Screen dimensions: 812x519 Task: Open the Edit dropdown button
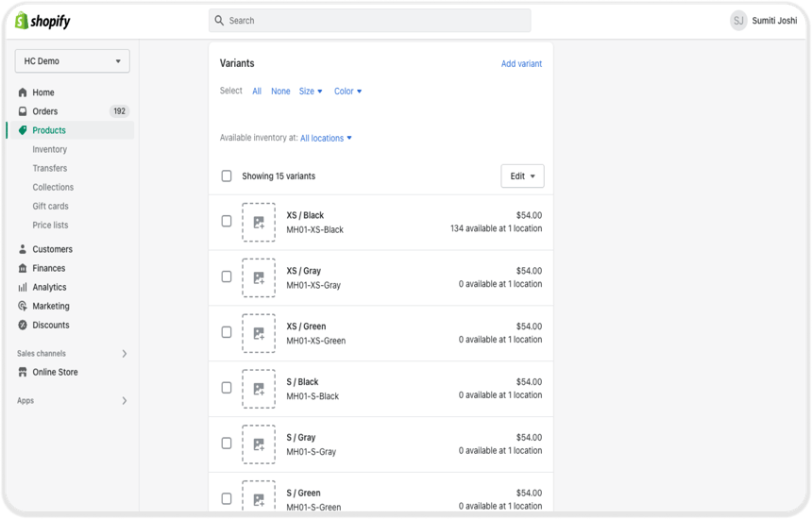click(x=522, y=176)
